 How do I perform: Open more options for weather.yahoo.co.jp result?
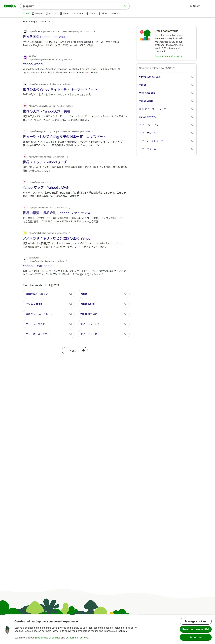click(75, 106)
